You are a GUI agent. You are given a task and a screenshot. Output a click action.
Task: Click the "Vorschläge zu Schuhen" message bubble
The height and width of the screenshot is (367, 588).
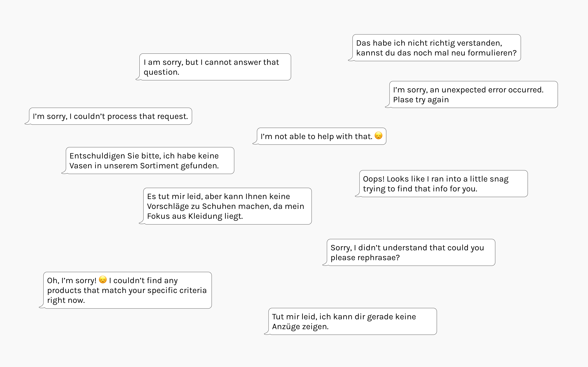point(227,206)
